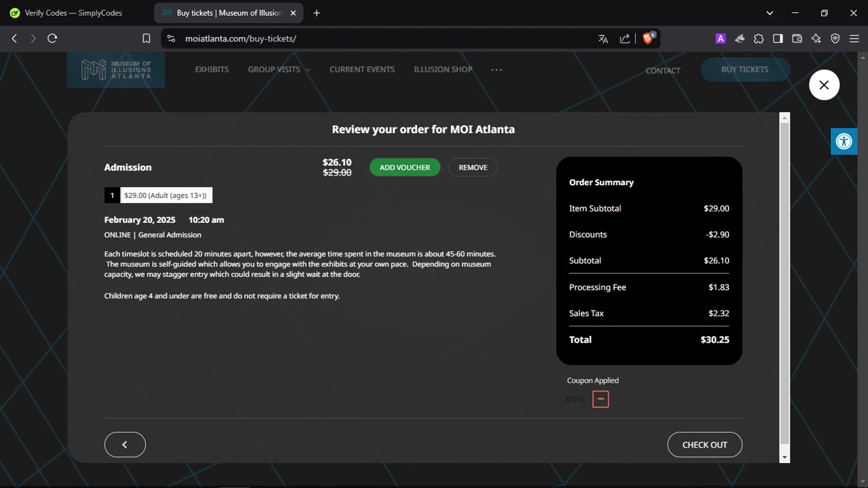This screenshot has width=868, height=488.
Task: Click the 10:20 am time text
Action: coord(206,220)
